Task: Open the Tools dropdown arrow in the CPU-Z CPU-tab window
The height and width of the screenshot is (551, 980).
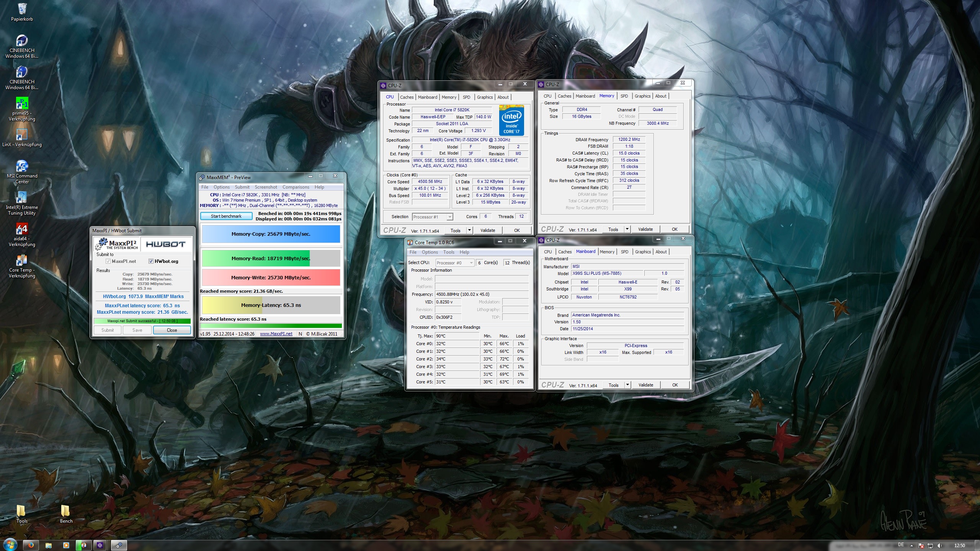Action: tap(469, 230)
